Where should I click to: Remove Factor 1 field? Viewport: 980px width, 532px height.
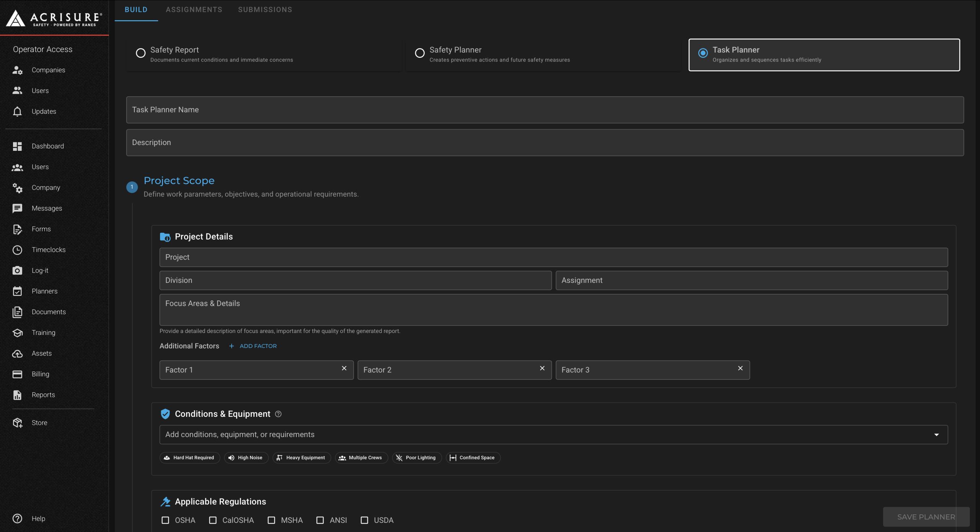(x=344, y=368)
